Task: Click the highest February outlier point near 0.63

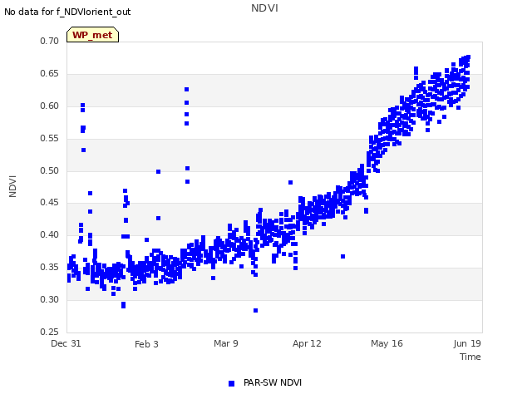Action: [x=186, y=90]
